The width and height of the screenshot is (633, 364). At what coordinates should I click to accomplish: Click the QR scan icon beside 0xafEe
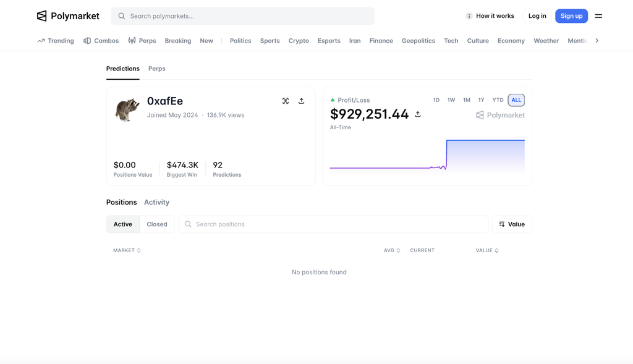286,101
